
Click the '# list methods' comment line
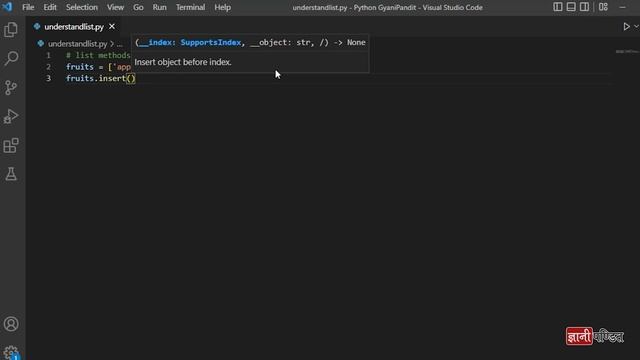click(x=98, y=55)
